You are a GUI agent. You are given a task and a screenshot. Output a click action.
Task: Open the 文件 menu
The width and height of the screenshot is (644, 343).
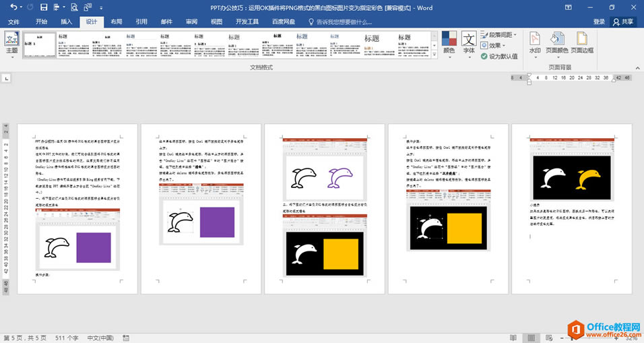click(x=13, y=22)
